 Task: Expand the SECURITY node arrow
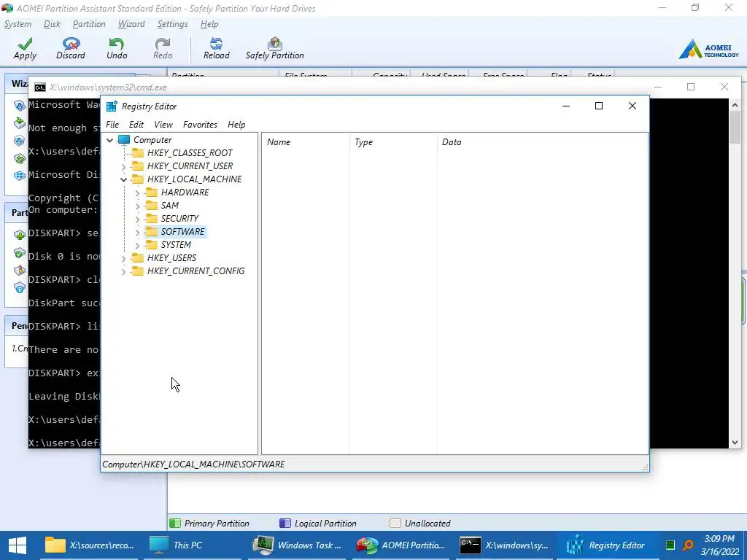pyautogui.click(x=137, y=219)
